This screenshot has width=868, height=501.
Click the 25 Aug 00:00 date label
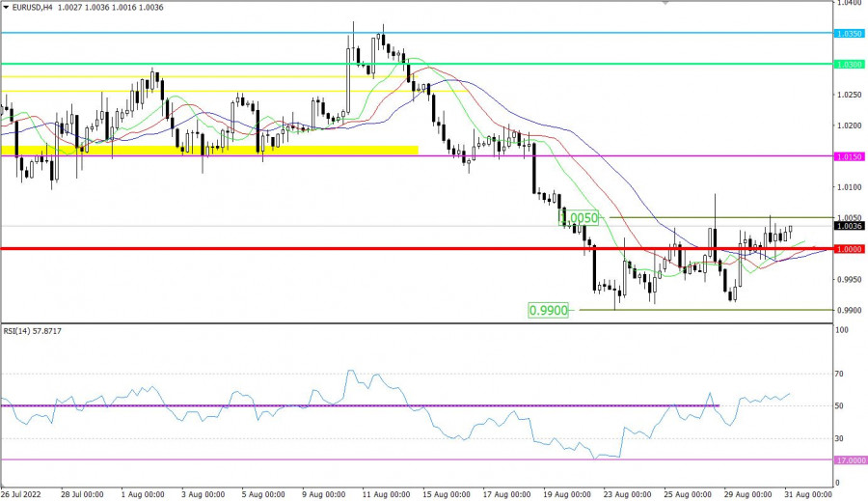[688, 494]
